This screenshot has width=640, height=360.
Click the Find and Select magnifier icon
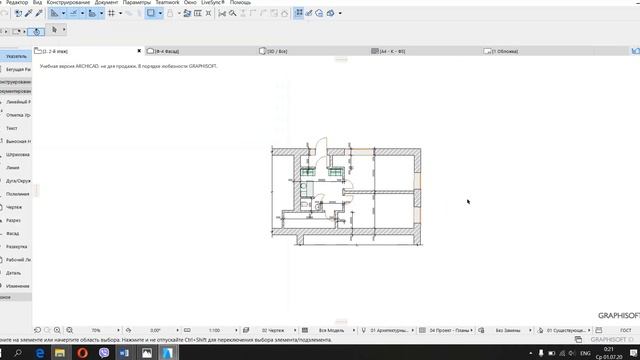point(233,13)
